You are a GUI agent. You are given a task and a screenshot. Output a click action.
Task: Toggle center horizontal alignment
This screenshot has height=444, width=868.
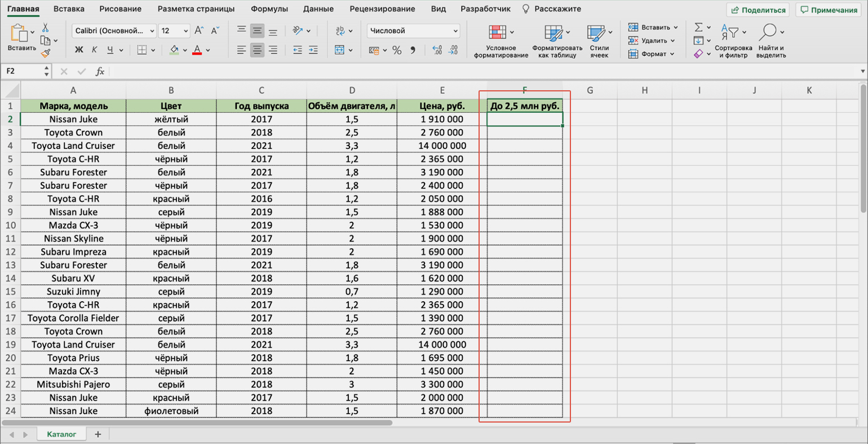coord(257,50)
